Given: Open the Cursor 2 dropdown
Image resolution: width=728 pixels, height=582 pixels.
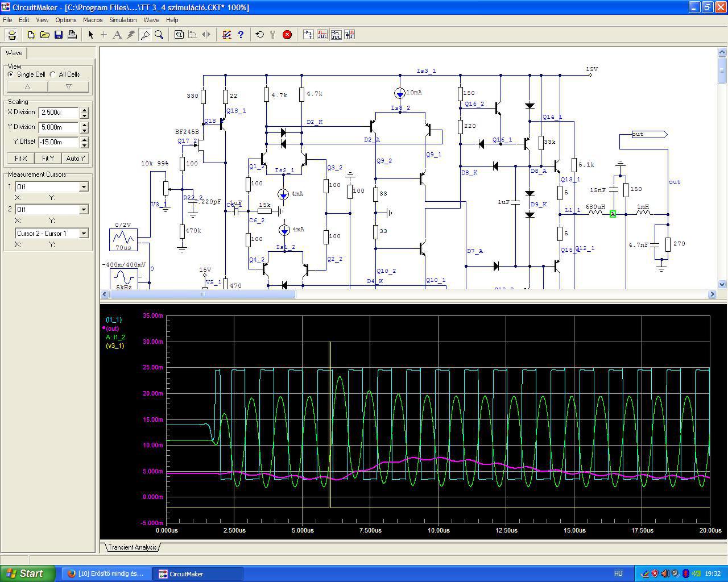Looking at the screenshot, I should (84, 210).
